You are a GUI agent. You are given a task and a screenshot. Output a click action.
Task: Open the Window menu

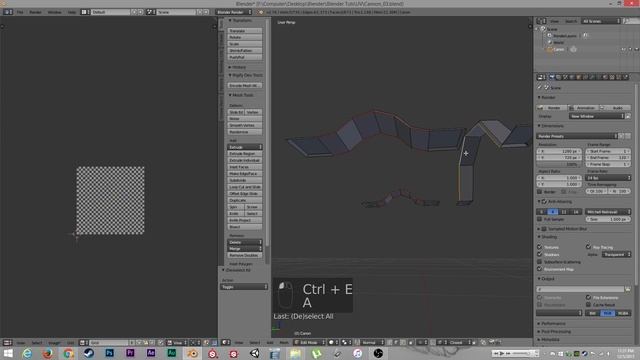pos(54,12)
